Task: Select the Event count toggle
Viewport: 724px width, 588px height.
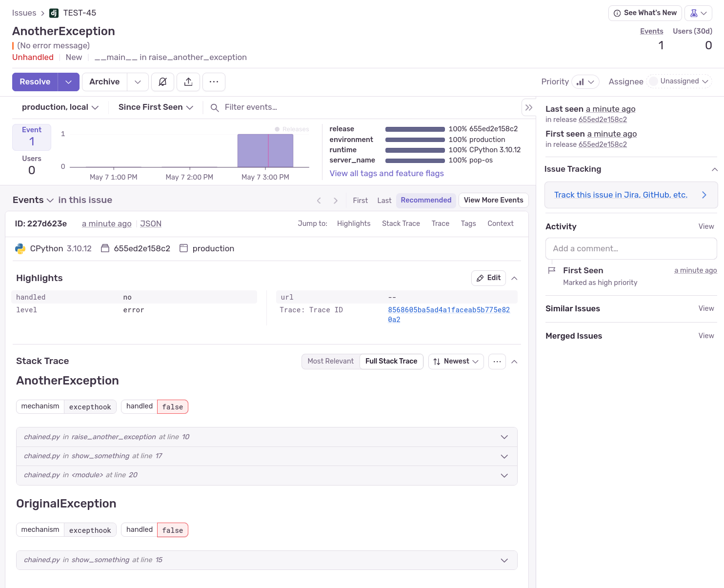Action: [32, 137]
